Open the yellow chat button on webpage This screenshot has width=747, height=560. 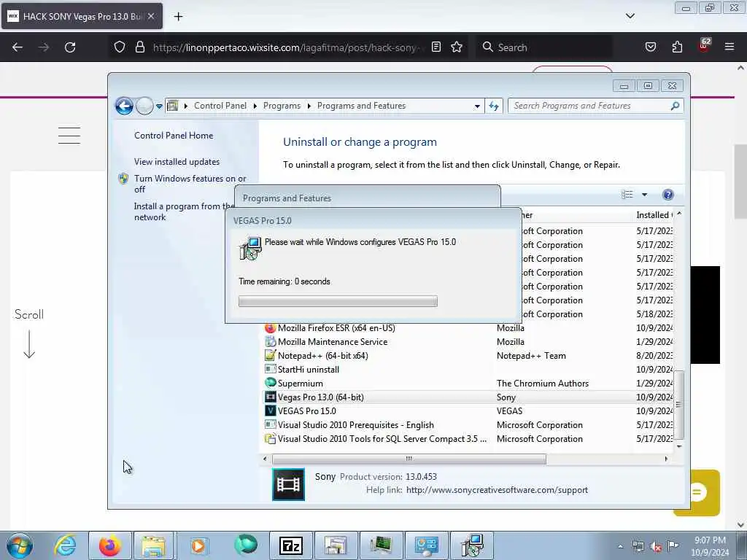click(697, 492)
